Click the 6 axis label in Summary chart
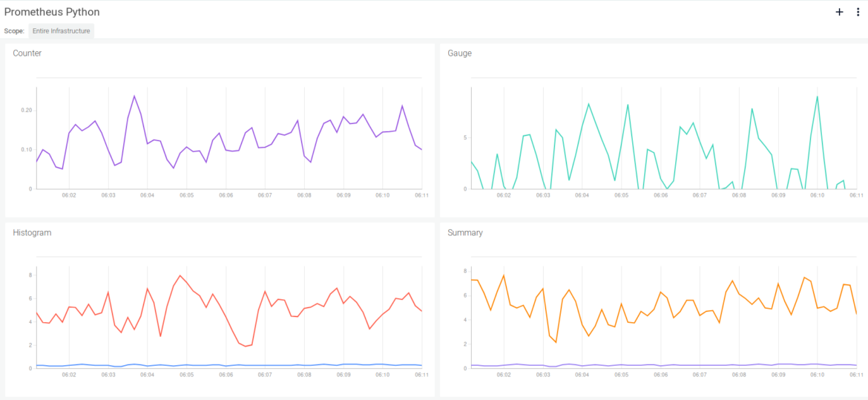 pos(465,295)
